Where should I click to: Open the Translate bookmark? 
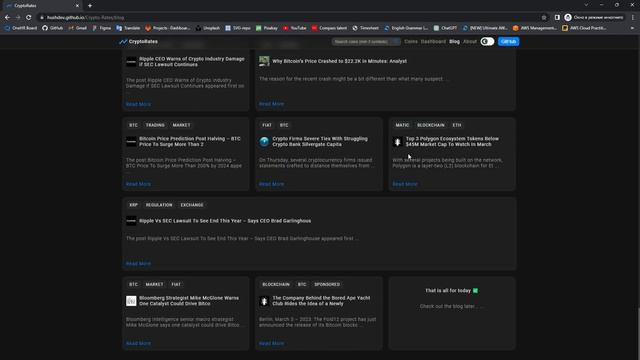point(128,28)
